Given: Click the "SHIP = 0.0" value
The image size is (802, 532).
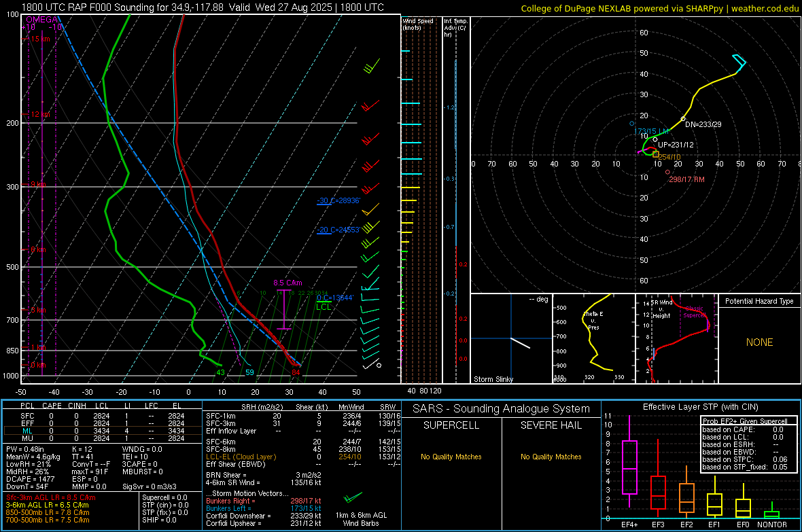Looking at the screenshot, I should (x=159, y=520).
